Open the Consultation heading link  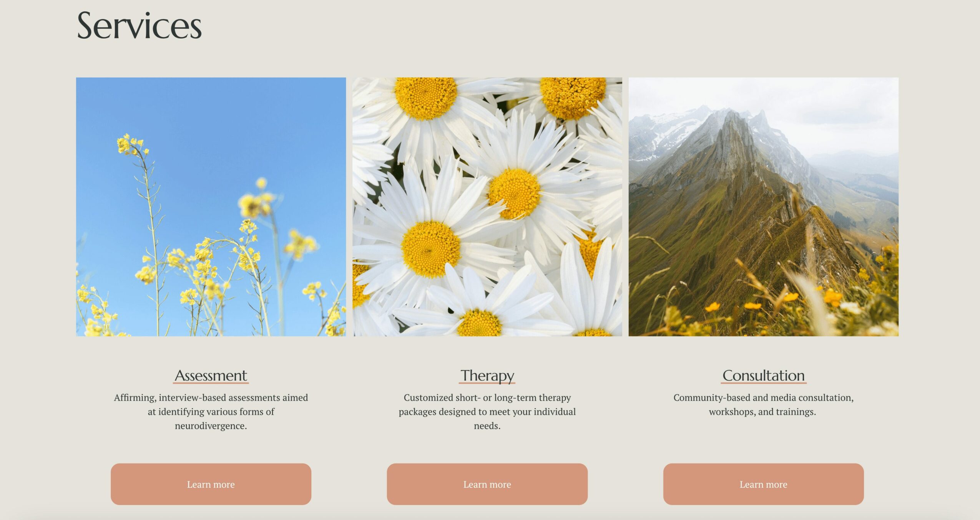(x=764, y=375)
